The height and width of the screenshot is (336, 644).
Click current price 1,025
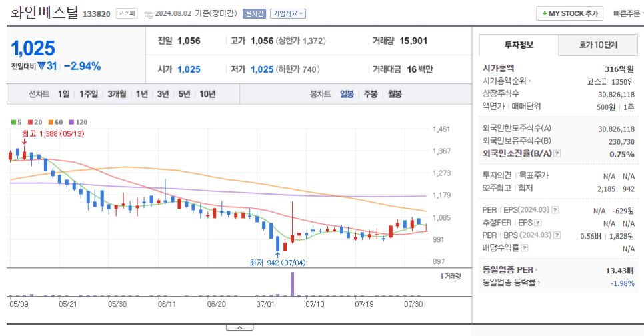(x=33, y=49)
